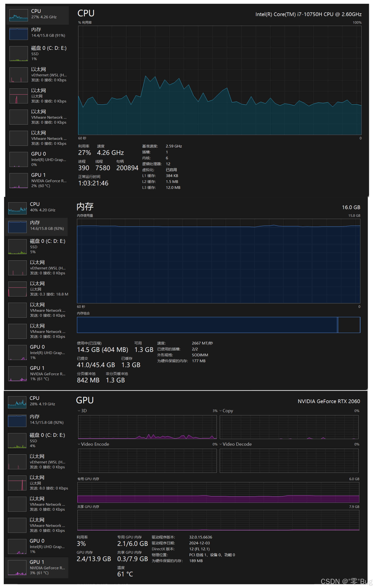Screen dimensions: 373x588
Task: Expand the 3D engine dropdown chevron
Action: tap(79, 411)
